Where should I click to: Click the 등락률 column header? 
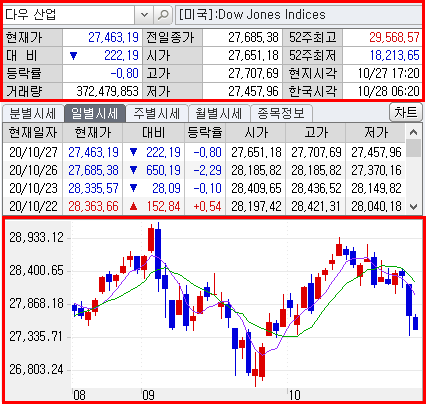click(x=205, y=133)
